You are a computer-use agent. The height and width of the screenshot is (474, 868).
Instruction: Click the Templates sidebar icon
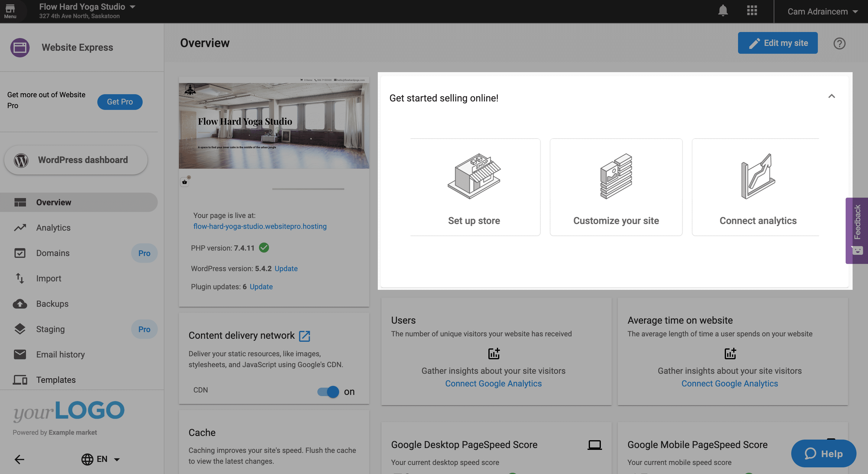click(21, 379)
